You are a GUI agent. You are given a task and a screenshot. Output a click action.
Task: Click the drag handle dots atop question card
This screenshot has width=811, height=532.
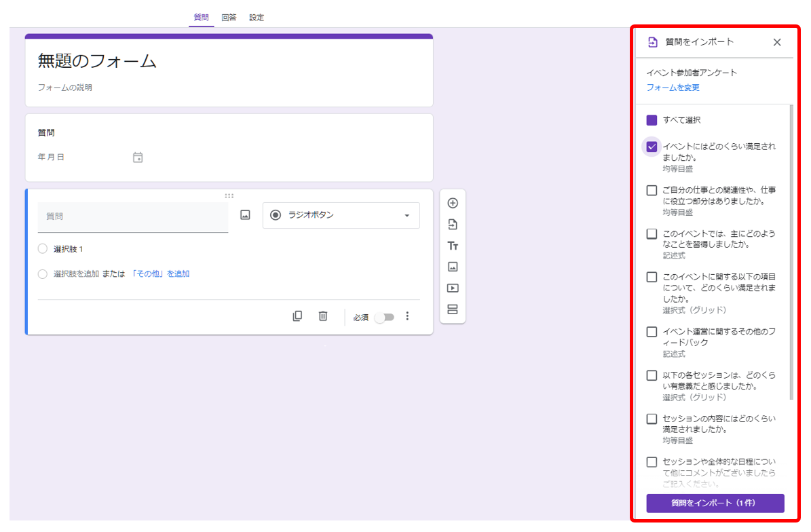point(229,196)
